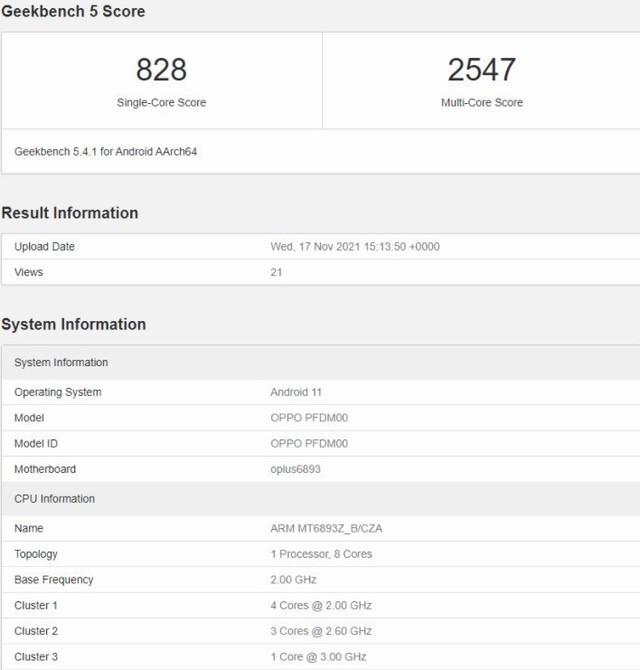Click the 828 single-core score number
Screen dimensions: 640x670
click(161, 70)
